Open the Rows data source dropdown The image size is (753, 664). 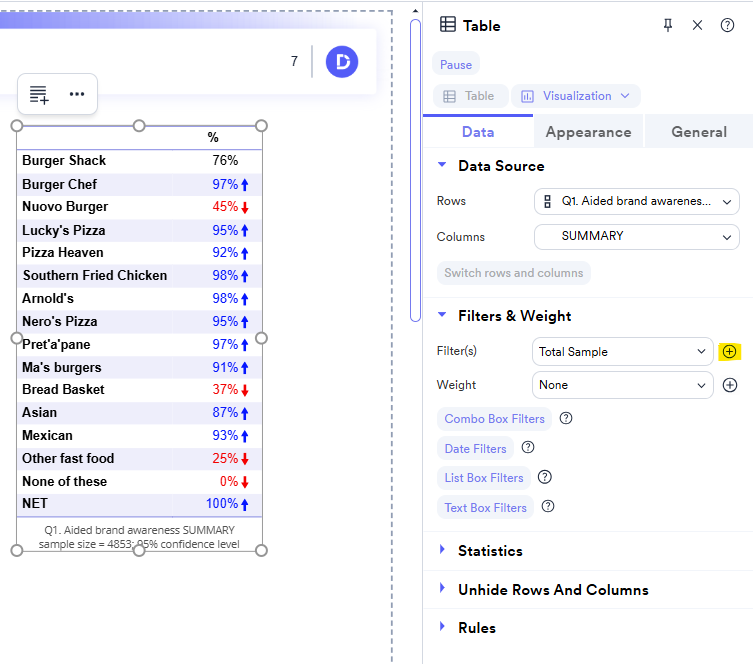[636, 201]
